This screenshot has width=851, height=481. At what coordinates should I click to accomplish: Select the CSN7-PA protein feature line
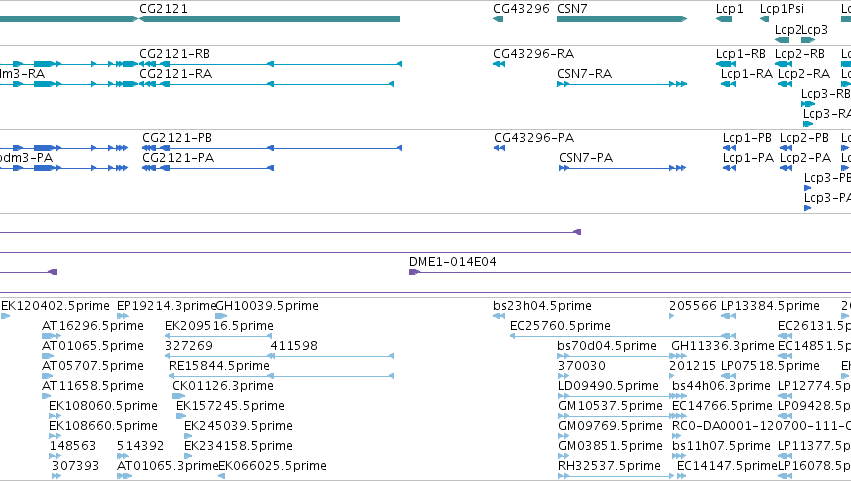(x=623, y=168)
